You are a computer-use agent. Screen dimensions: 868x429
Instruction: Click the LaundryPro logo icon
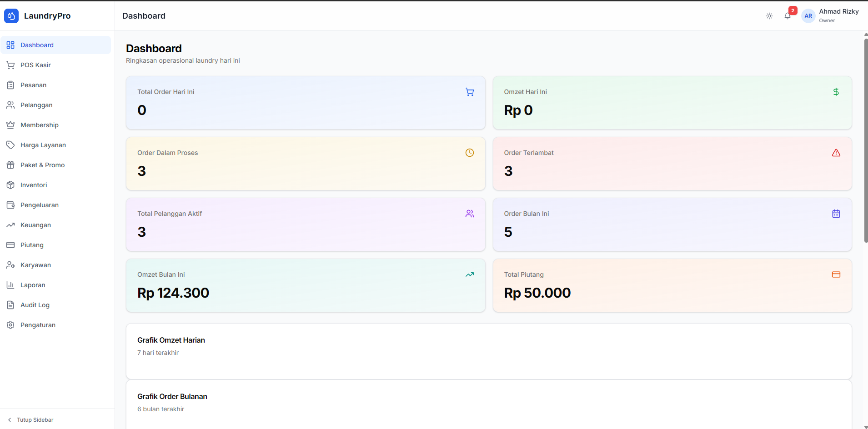point(11,16)
